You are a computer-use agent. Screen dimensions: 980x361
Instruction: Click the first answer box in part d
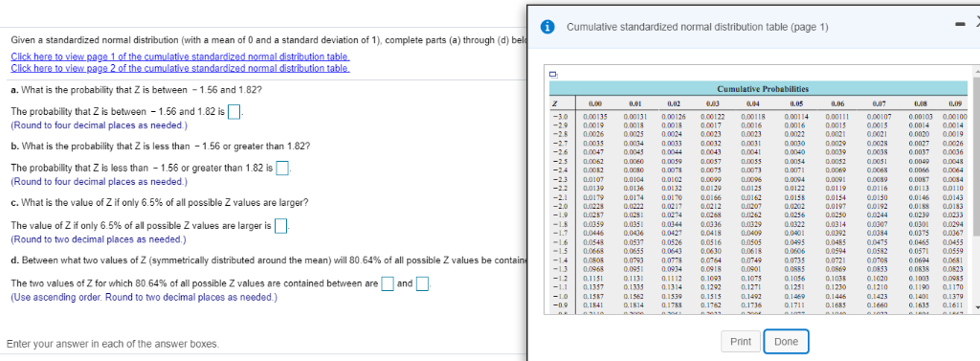pos(388,283)
